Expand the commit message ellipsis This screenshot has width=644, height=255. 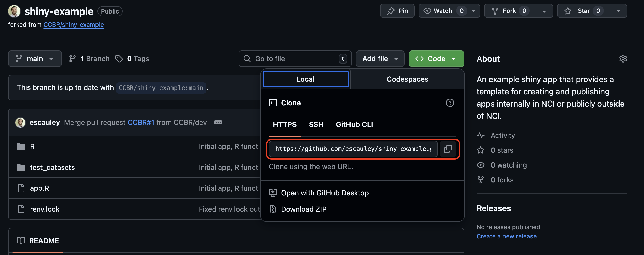click(218, 123)
